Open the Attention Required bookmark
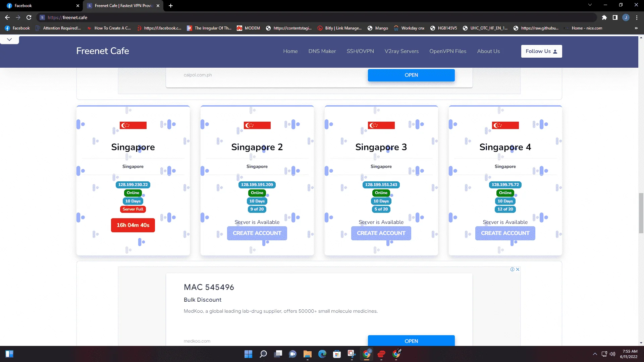This screenshot has width=644, height=362. tap(58, 28)
